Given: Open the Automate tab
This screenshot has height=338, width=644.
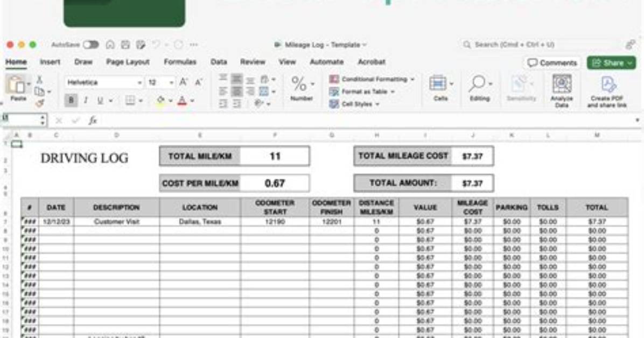Looking at the screenshot, I should (326, 62).
